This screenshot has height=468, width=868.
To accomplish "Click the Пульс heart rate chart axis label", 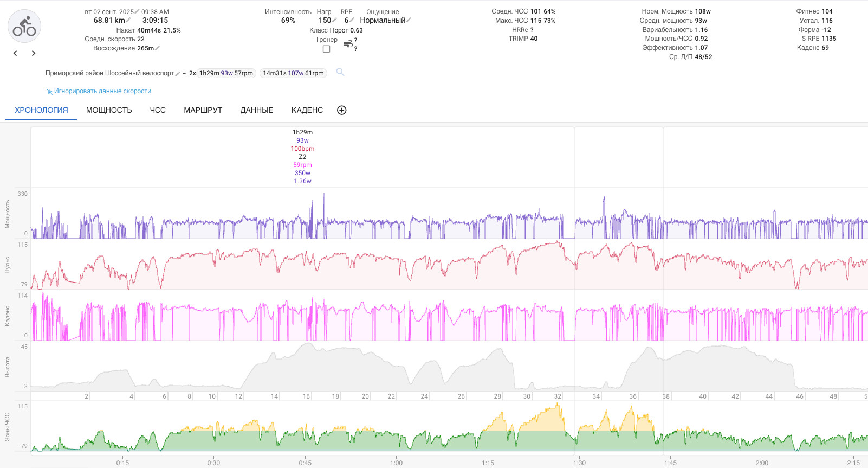I will pos(8,265).
